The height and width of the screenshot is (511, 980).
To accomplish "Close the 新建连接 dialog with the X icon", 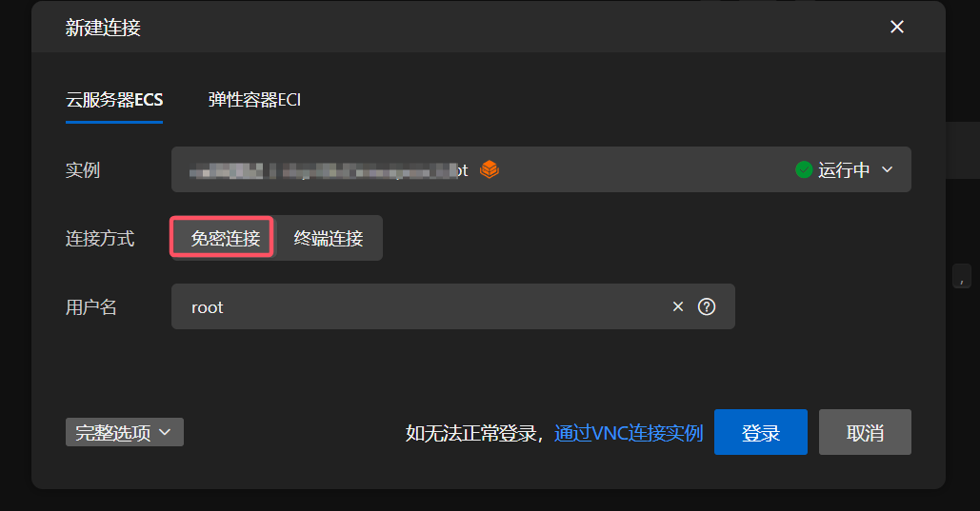I will point(897,27).
